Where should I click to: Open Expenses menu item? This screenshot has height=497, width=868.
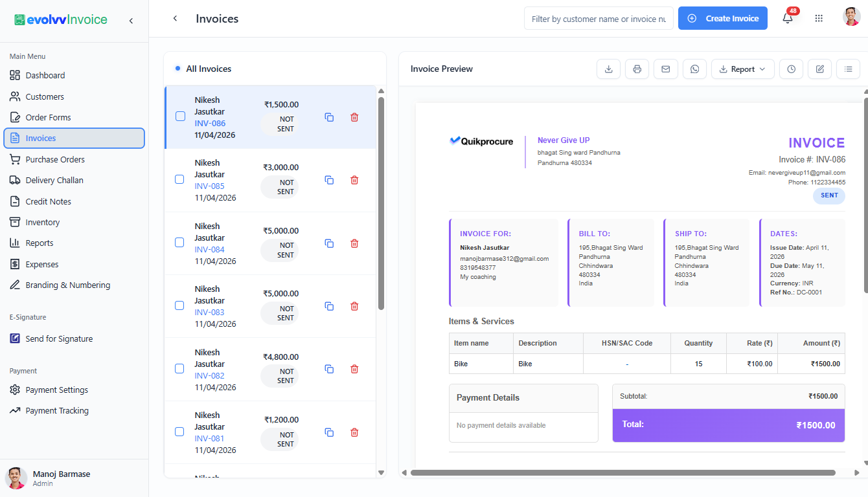point(74,264)
